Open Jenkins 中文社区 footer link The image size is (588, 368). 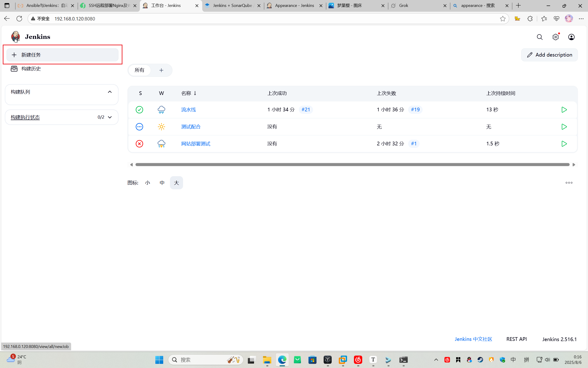[473, 339]
